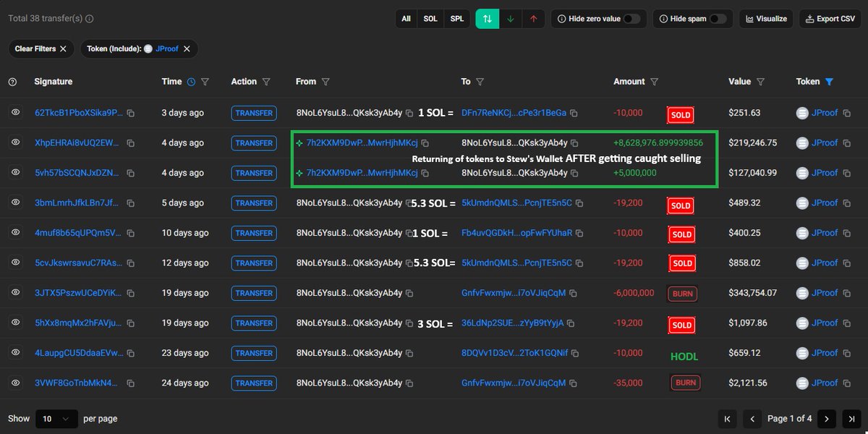Click the Export CSV button
Image resolution: width=868 pixels, height=434 pixels.
[830, 19]
